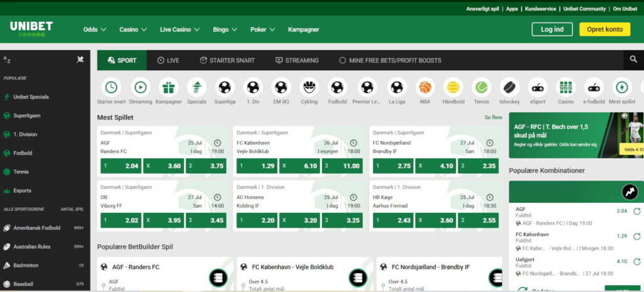Select the La Liga football icon
This screenshot has height=292, width=644.
[397, 87]
